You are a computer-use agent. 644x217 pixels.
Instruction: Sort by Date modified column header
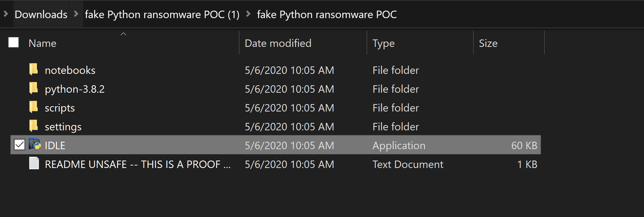tap(278, 43)
